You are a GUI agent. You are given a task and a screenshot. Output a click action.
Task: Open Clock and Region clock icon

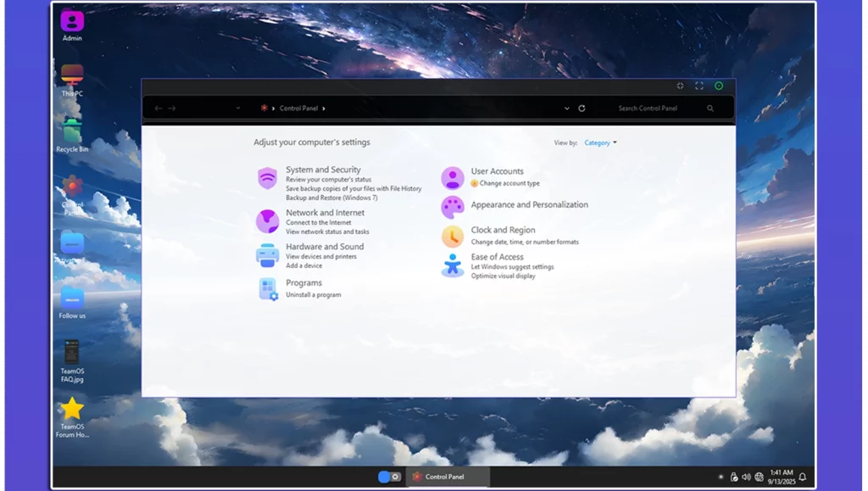coord(453,236)
